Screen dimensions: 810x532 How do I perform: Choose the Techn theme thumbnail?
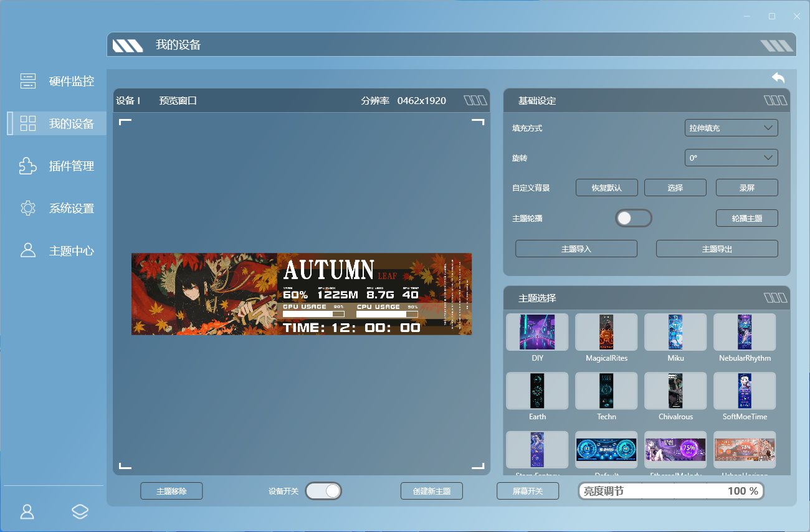tap(606, 391)
